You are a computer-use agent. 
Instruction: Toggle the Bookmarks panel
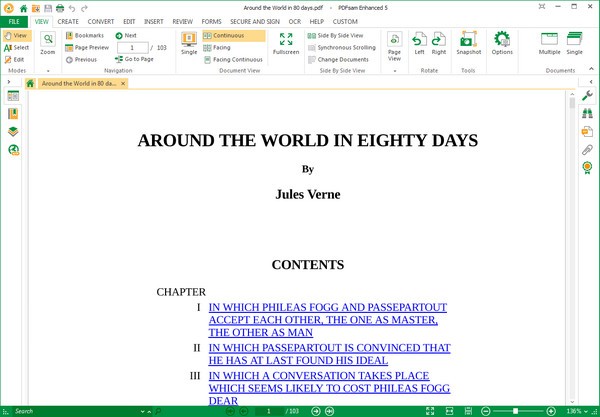click(89, 35)
